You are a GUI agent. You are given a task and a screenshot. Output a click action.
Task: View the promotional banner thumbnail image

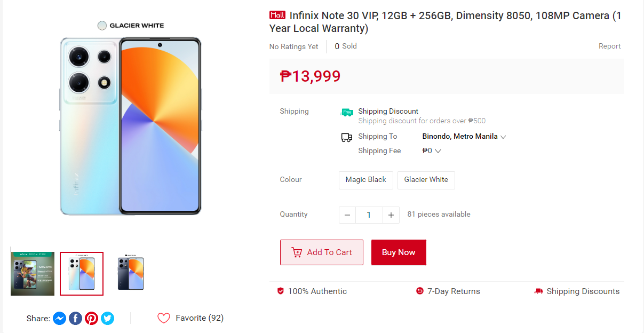tap(33, 274)
